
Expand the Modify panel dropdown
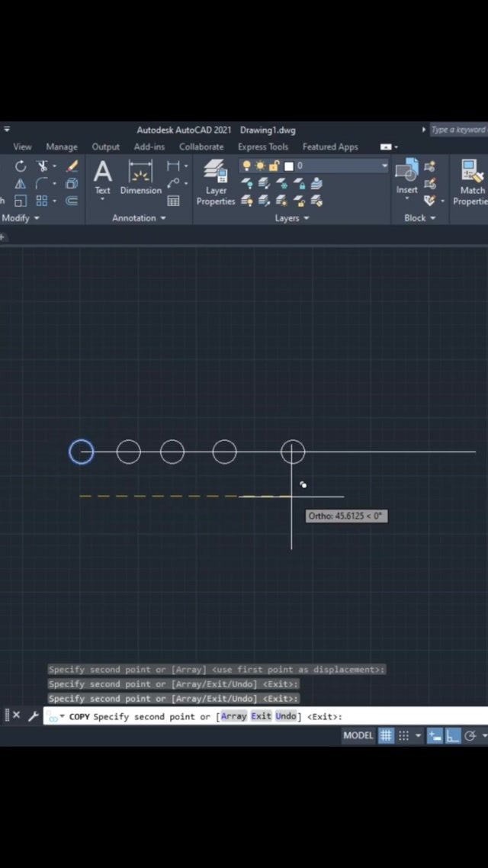tap(21, 218)
